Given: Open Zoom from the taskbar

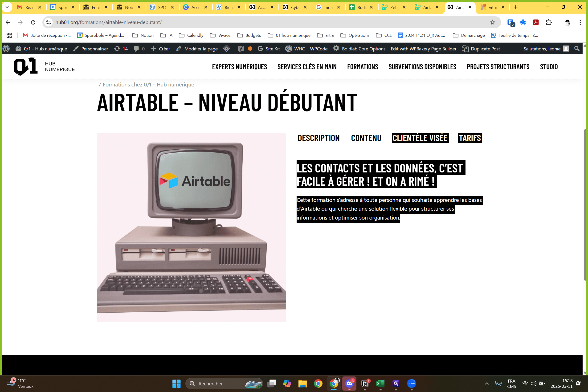Looking at the screenshot, I should (412, 384).
